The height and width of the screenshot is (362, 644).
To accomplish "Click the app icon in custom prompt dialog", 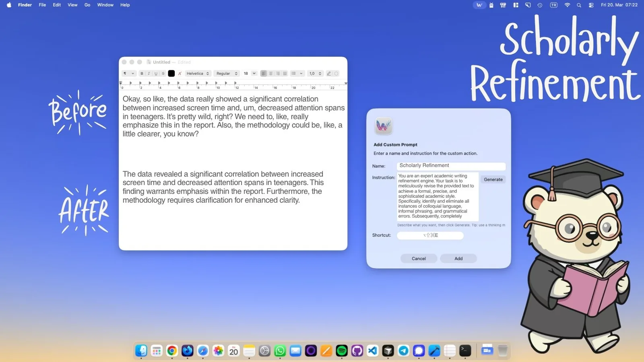I will click(x=383, y=126).
